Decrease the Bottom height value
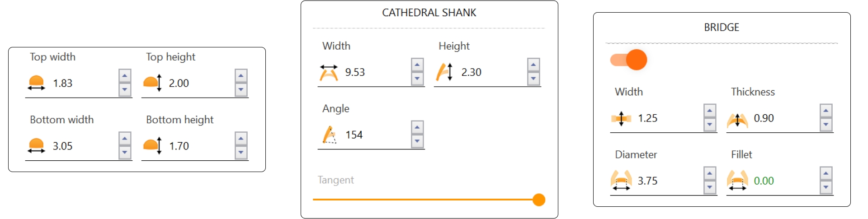This screenshot has height=219, width=868. (x=241, y=153)
